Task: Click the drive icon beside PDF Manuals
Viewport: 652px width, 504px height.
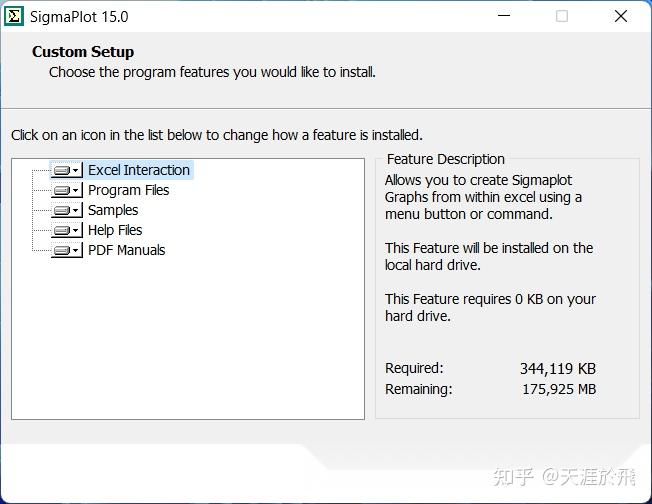Action: point(63,251)
